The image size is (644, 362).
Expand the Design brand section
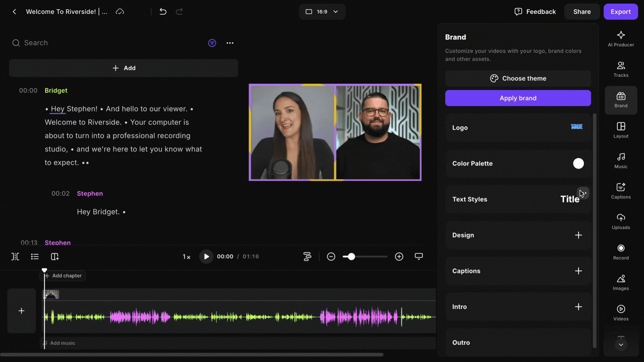click(x=578, y=235)
